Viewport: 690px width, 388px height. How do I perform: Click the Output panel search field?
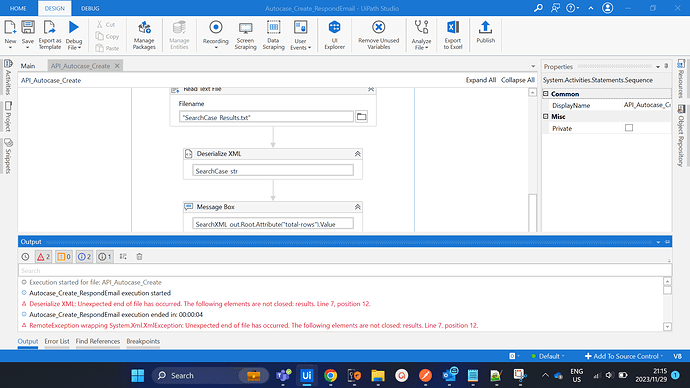345,271
